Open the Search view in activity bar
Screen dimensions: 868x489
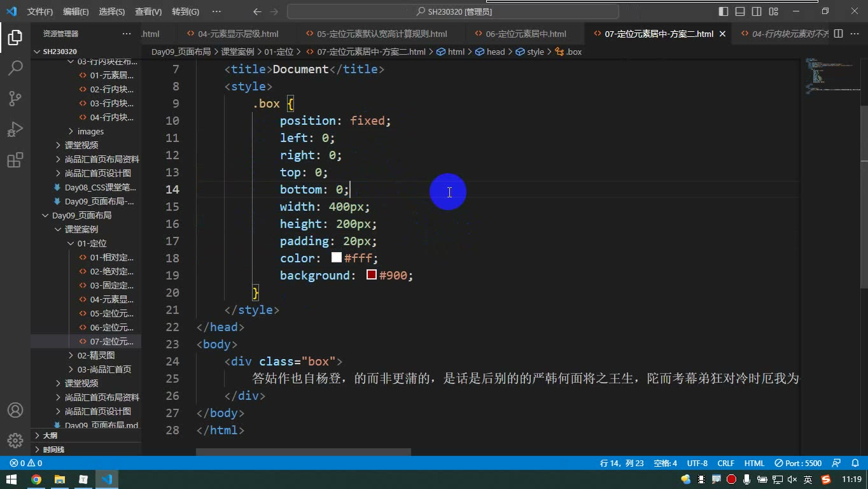[x=15, y=68]
